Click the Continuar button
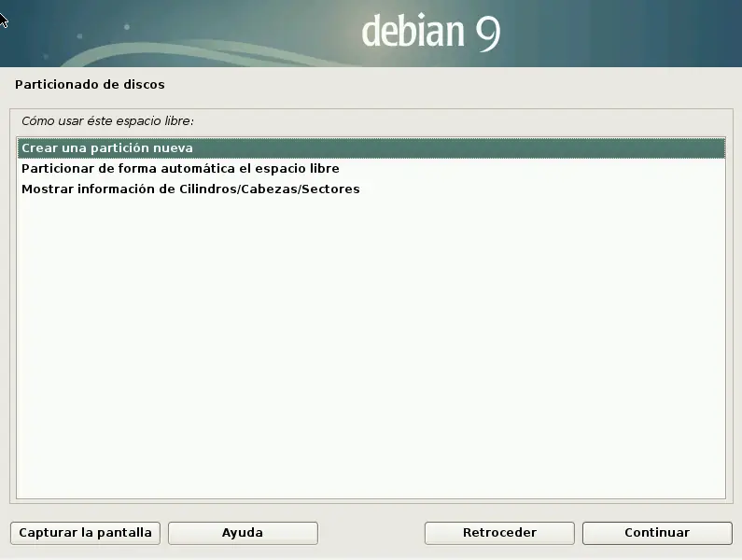This screenshot has height=560, width=742. click(657, 533)
